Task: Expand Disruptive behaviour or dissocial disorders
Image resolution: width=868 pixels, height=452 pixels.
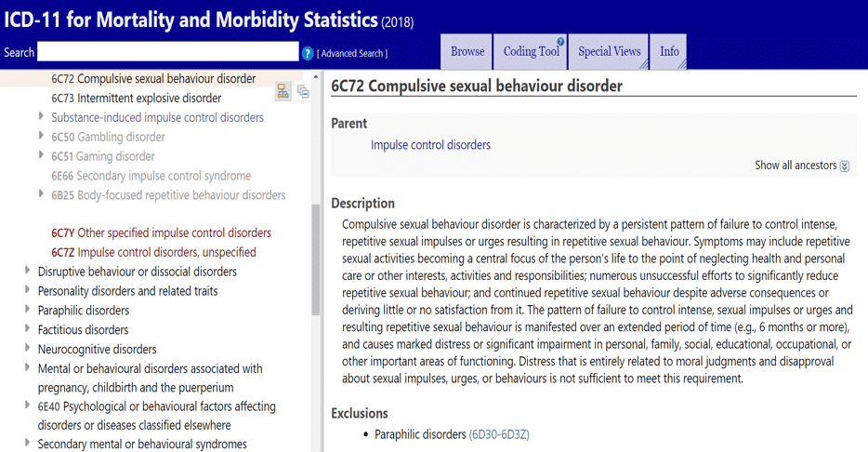Action: (x=27, y=271)
